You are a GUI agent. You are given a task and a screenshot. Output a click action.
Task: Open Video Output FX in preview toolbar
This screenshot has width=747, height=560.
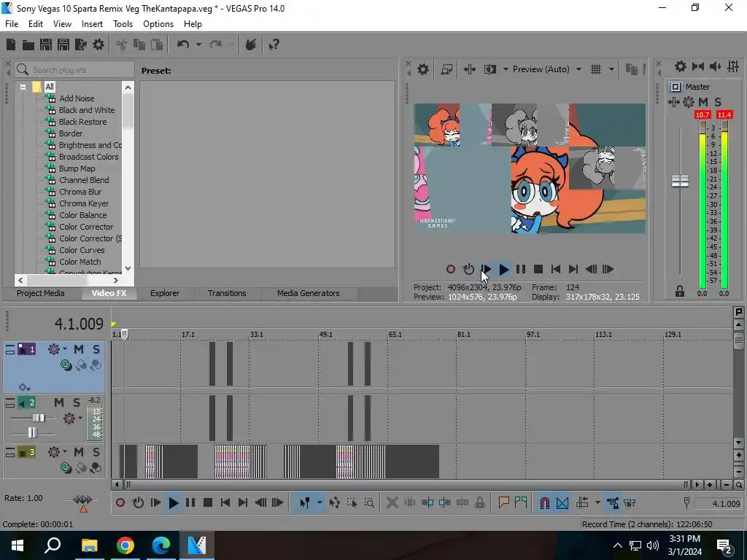(469, 69)
